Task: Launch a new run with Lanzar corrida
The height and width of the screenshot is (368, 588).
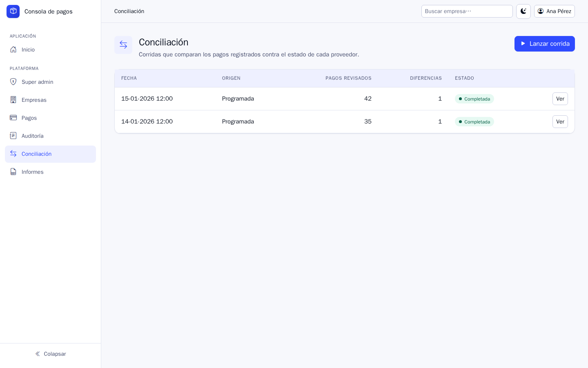Action: click(x=545, y=44)
